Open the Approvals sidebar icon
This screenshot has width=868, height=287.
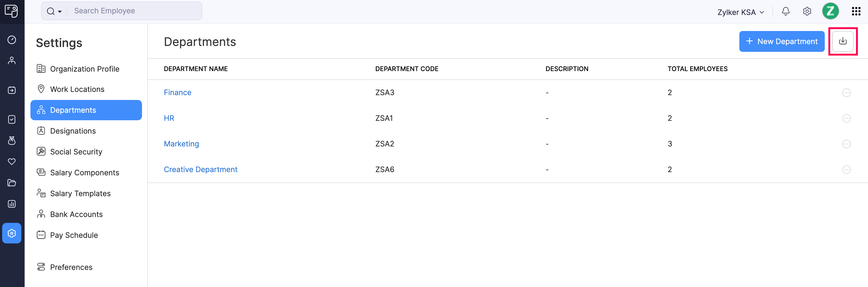[12, 119]
